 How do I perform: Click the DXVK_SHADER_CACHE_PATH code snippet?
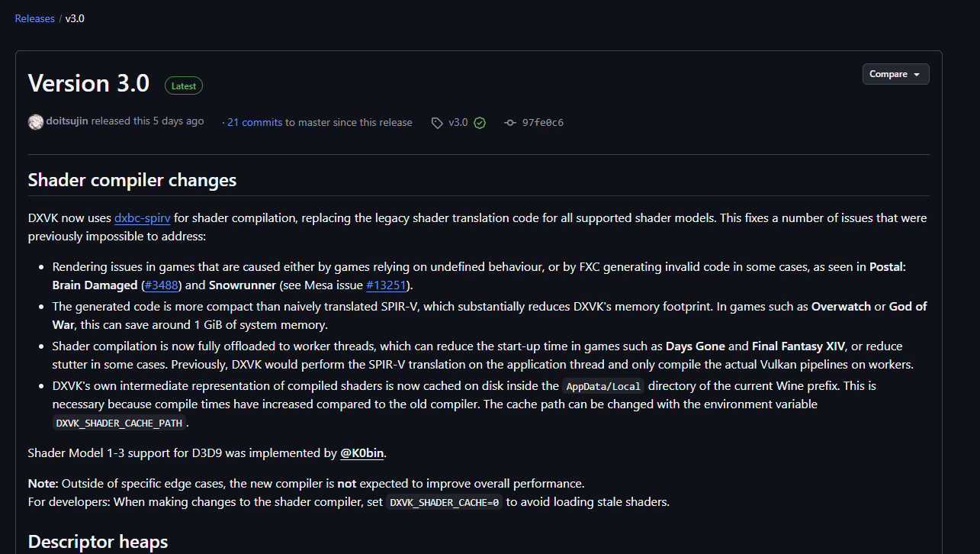pyautogui.click(x=120, y=423)
